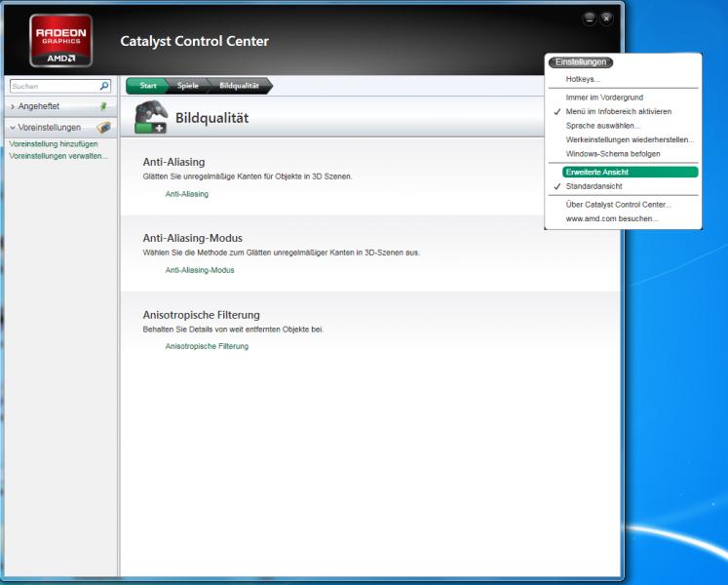This screenshot has height=585, width=728.
Task: Open the Anti-Aliasing-Modus link
Action: [200, 270]
